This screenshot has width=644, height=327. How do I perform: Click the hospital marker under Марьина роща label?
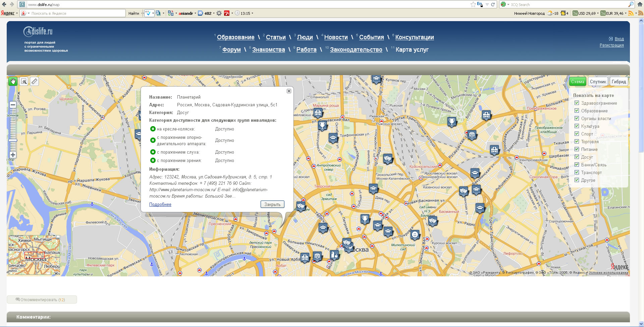click(x=318, y=113)
